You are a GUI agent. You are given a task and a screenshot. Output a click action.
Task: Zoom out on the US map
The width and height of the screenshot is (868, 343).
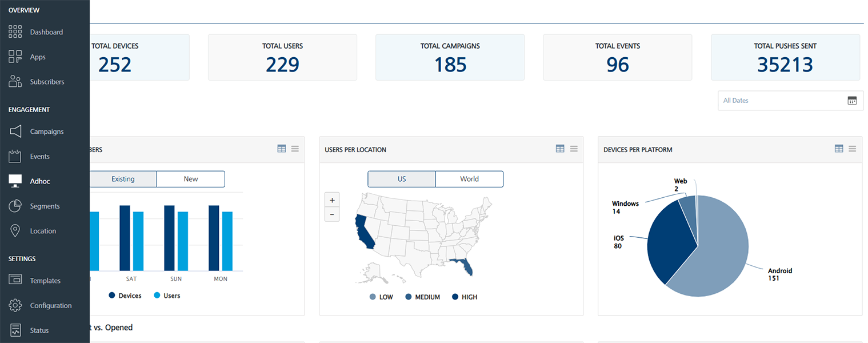[331, 215]
